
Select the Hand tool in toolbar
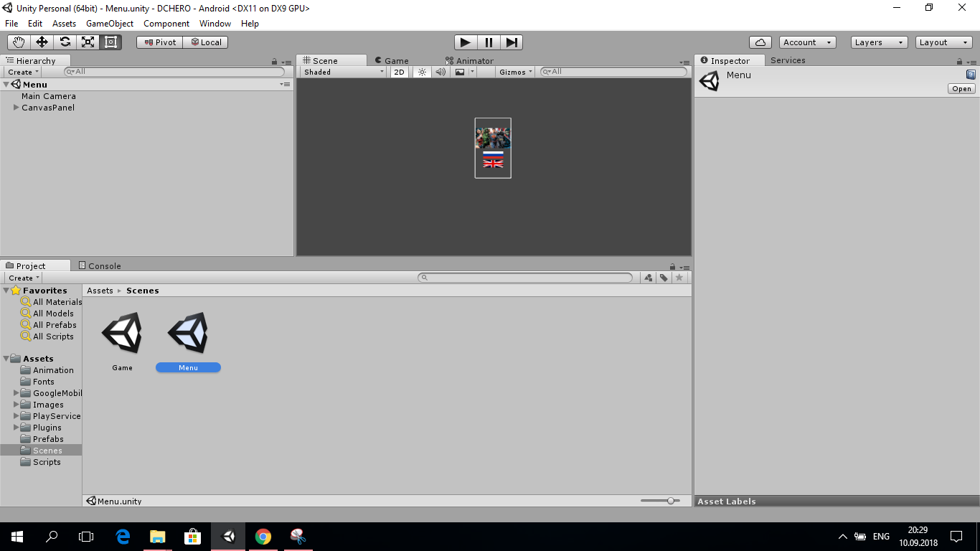click(19, 42)
